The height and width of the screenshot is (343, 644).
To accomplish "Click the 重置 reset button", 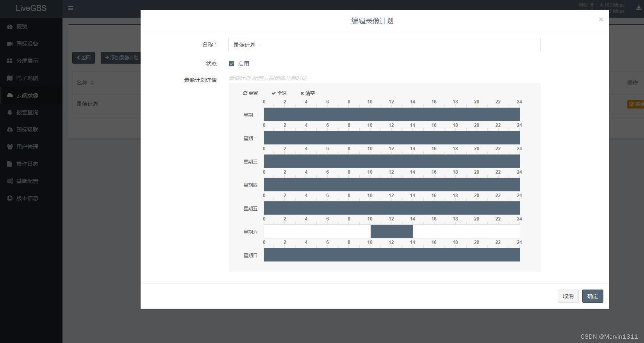I will (250, 93).
